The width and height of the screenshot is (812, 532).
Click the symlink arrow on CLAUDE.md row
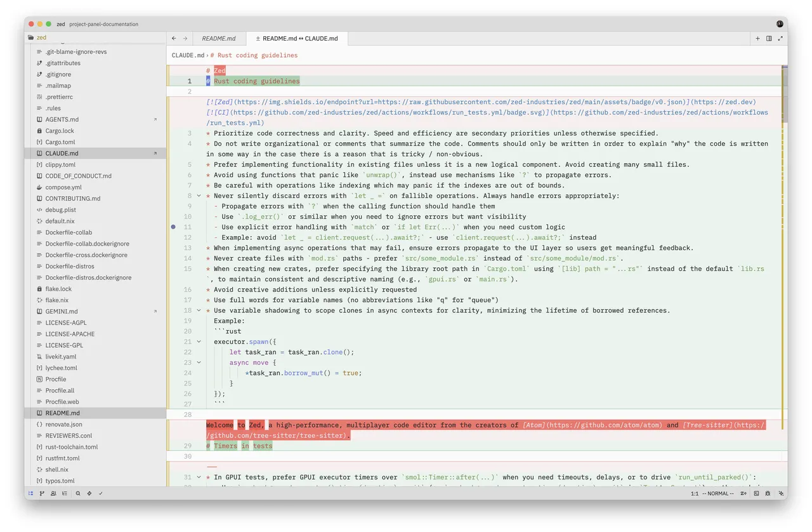click(155, 153)
